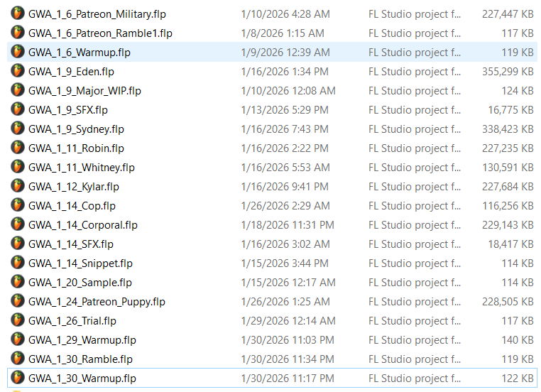This screenshot has width=541, height=392.
Task: Click the icon beside GWA_1_24_Patreon_Puppy.flp
Action: click(18, 301)
